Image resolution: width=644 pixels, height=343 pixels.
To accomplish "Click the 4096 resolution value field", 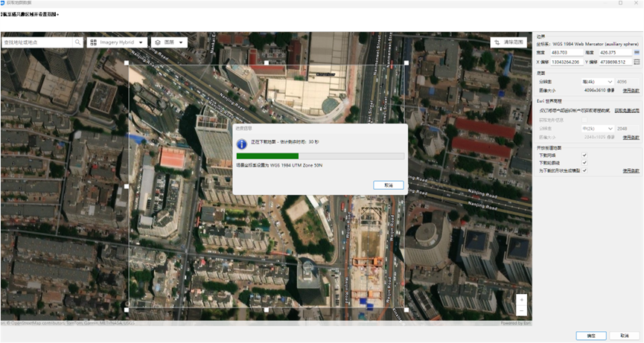I will pyautogui.click(x=627, y=82).
